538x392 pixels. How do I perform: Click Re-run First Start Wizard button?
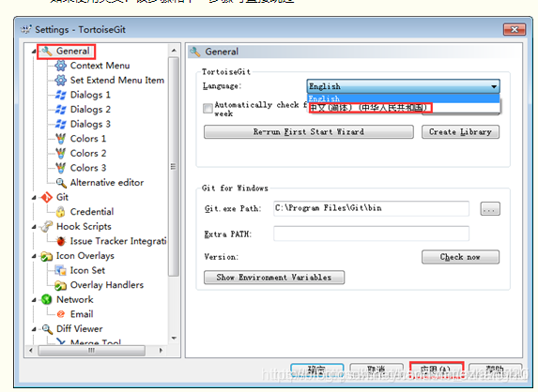309,132
